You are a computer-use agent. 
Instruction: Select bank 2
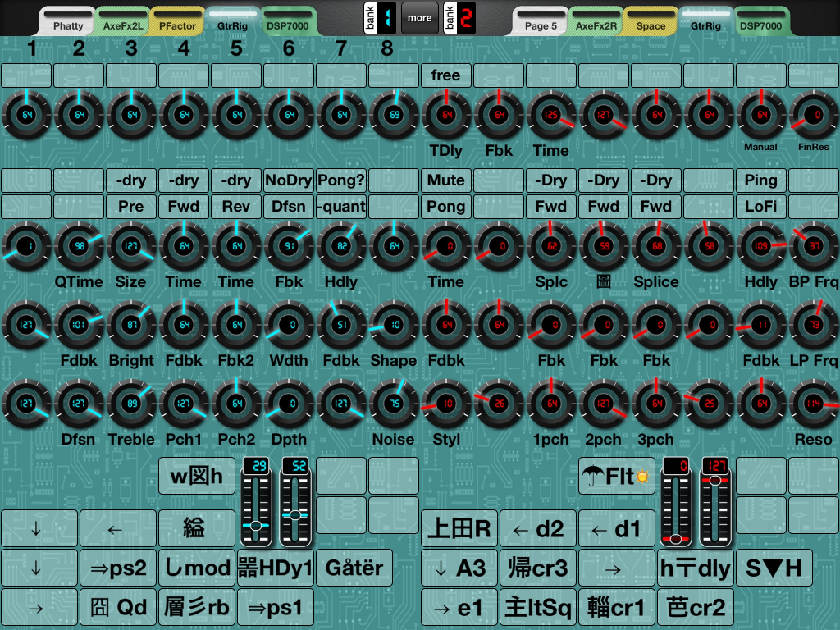click(x=459, y=18)
